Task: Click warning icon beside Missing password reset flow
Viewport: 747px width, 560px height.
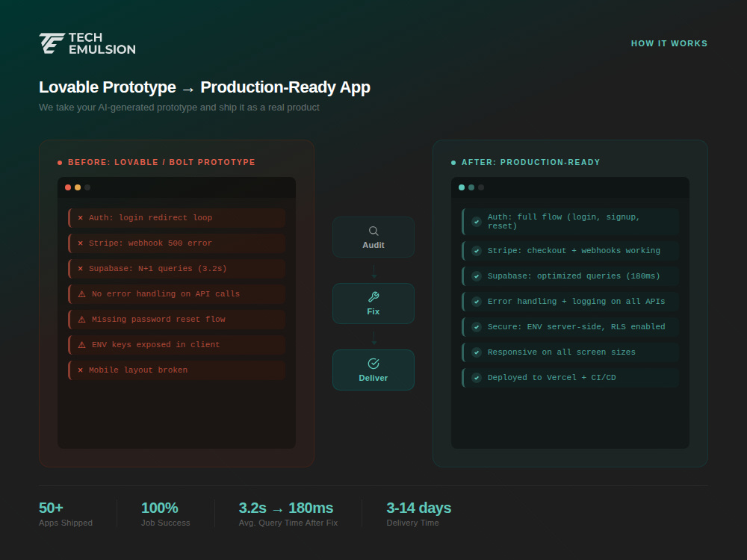Action: pyautogui.click(x=82, y=320)
